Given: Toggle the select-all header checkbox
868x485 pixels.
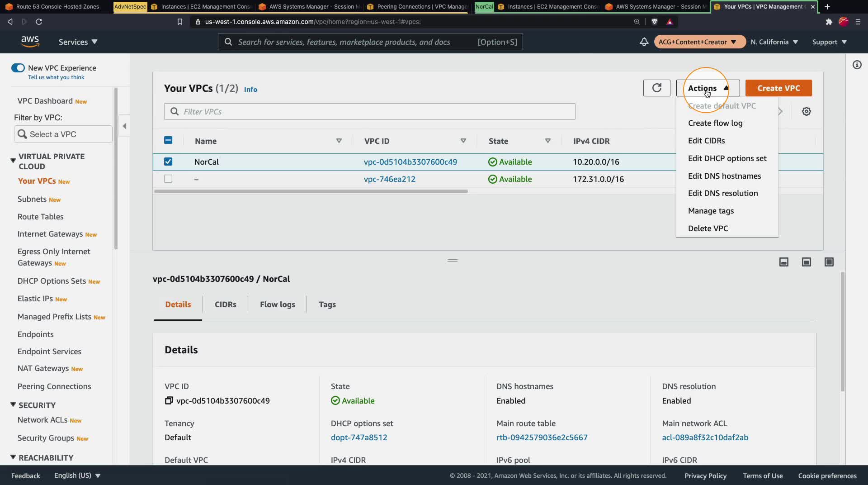Looking at the screenshot, I should [168, 140].
